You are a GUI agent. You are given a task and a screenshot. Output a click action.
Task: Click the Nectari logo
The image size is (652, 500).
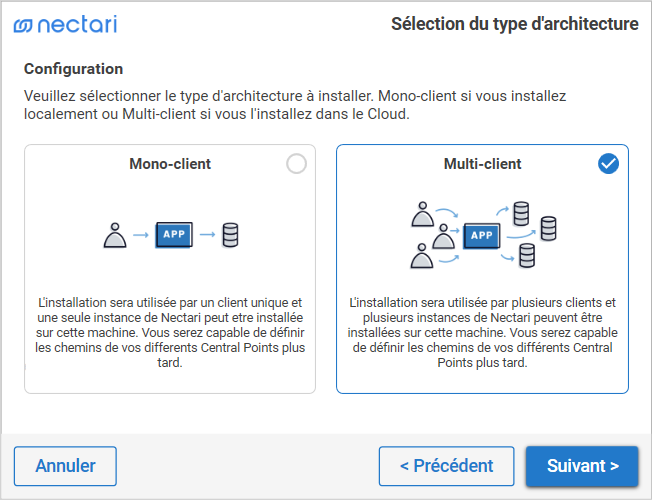tap(65, 24)
